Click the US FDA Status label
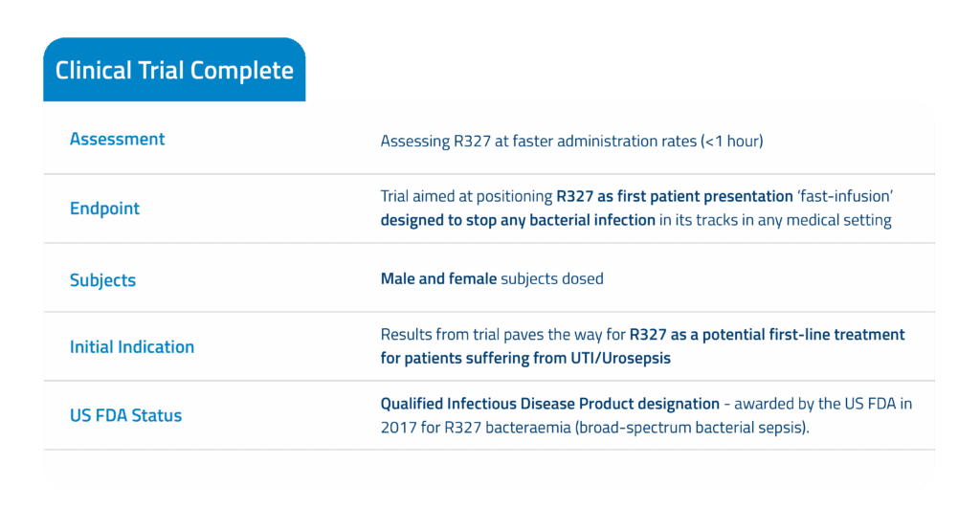 (x=125, y=416)
